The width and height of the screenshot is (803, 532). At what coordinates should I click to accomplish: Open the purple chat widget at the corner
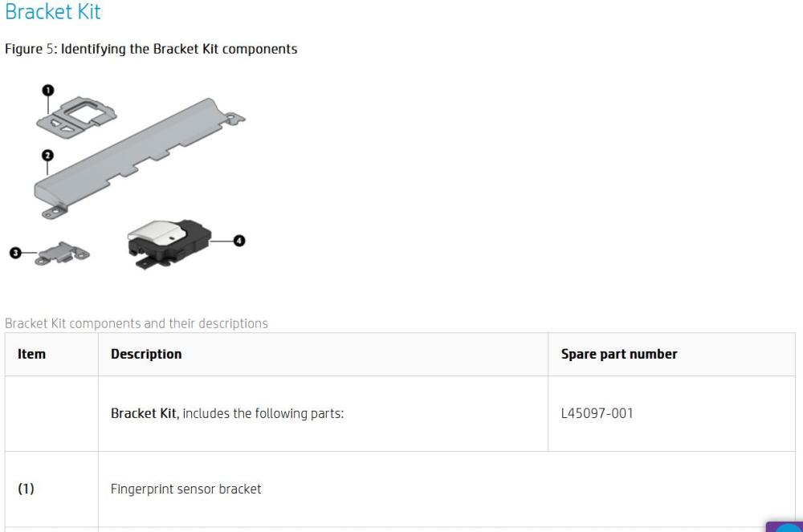[785, 526]
